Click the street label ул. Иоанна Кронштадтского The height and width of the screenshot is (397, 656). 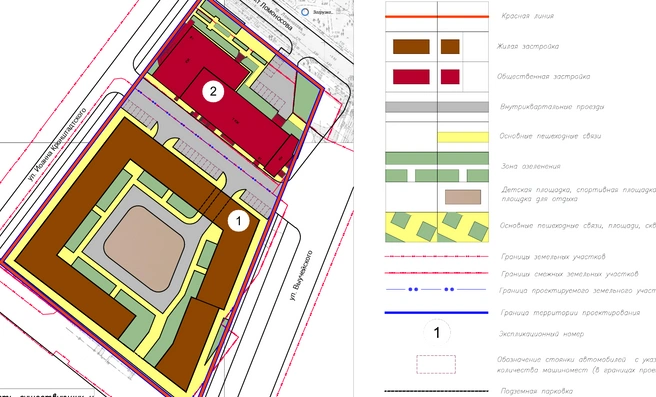pos(58,144)
